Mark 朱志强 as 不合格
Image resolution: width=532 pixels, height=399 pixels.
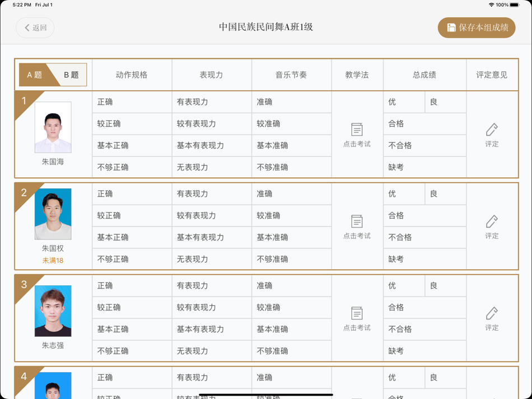[x=425, y=329]
